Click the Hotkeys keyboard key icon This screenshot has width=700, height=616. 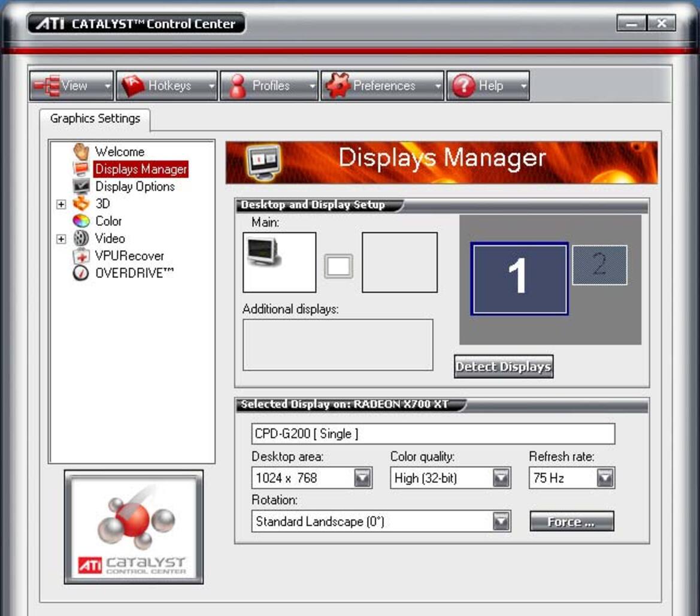tap(133, 86)
